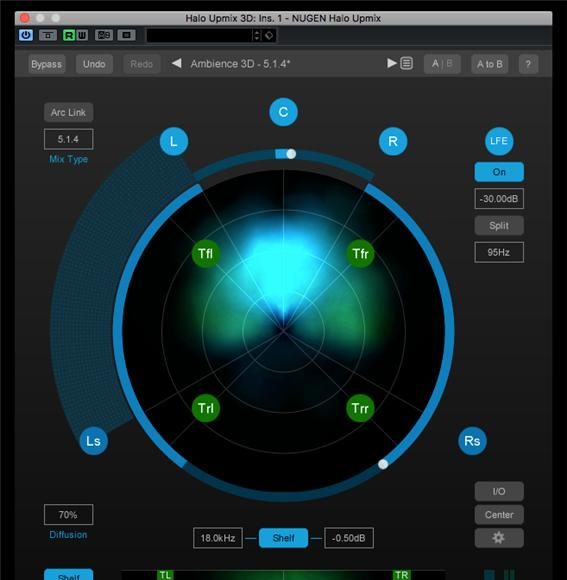Open the Center settings panel button
The width and height of the screenshot is (567, 580).
coord(499,515)
